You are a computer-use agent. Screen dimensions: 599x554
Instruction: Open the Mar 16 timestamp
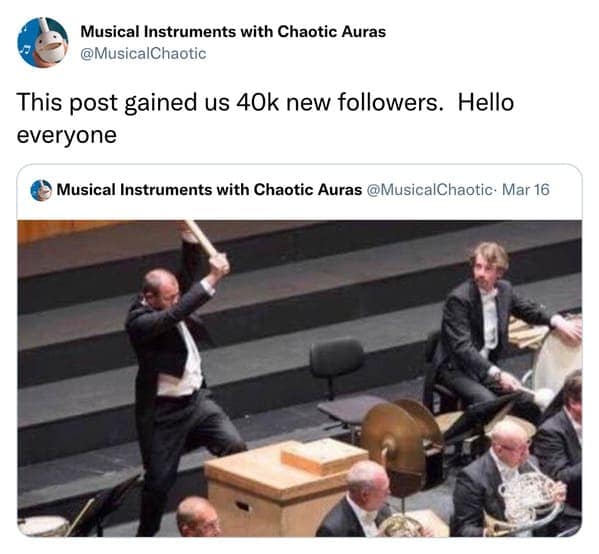[526, 190]
